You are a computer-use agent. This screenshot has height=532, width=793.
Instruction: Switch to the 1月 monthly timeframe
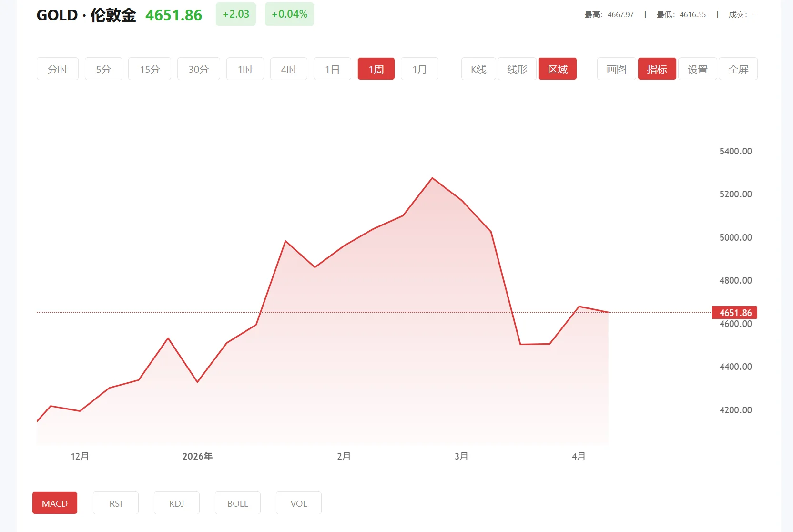(x=419, y=69)
